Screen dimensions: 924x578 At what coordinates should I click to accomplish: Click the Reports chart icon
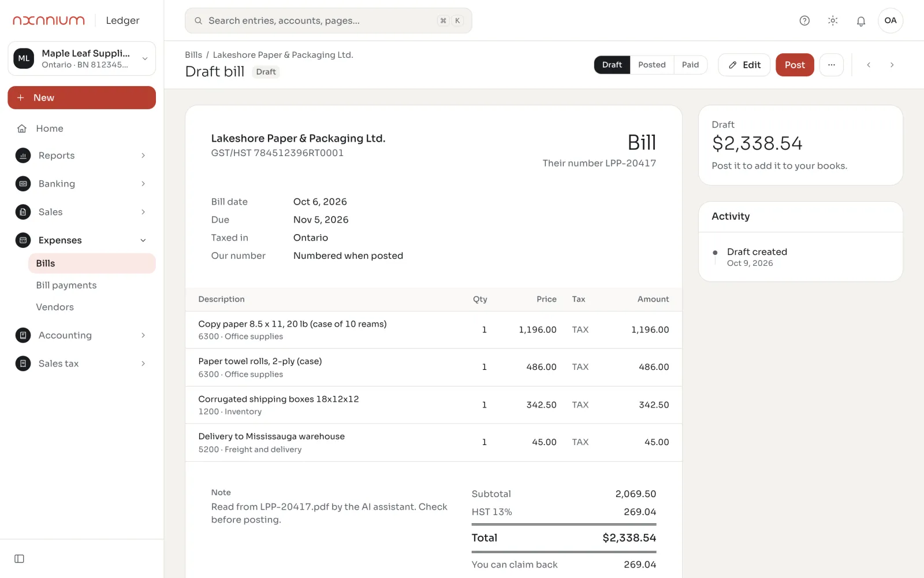point(23,155)
